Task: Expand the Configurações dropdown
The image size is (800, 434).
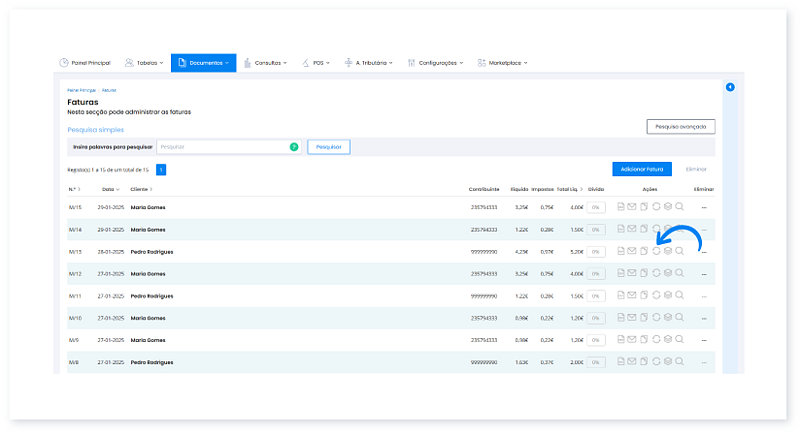Action: pos(435,63)
